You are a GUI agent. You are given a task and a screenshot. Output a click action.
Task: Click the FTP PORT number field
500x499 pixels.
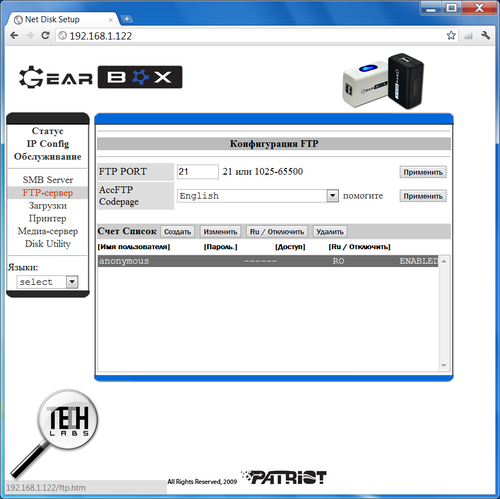pos(198,172)
